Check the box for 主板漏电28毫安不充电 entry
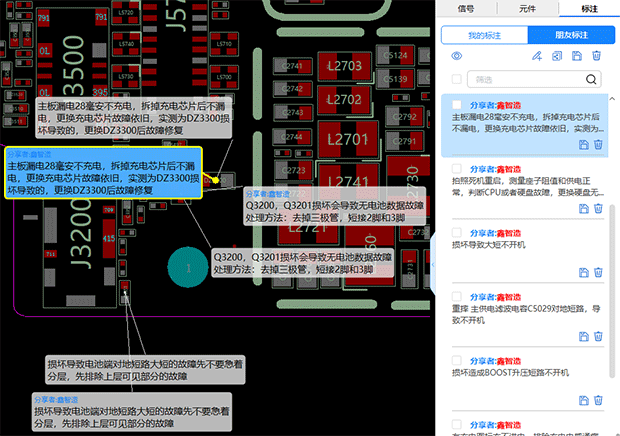This screenshot has width=620, height=436. (x=457, y=105)
